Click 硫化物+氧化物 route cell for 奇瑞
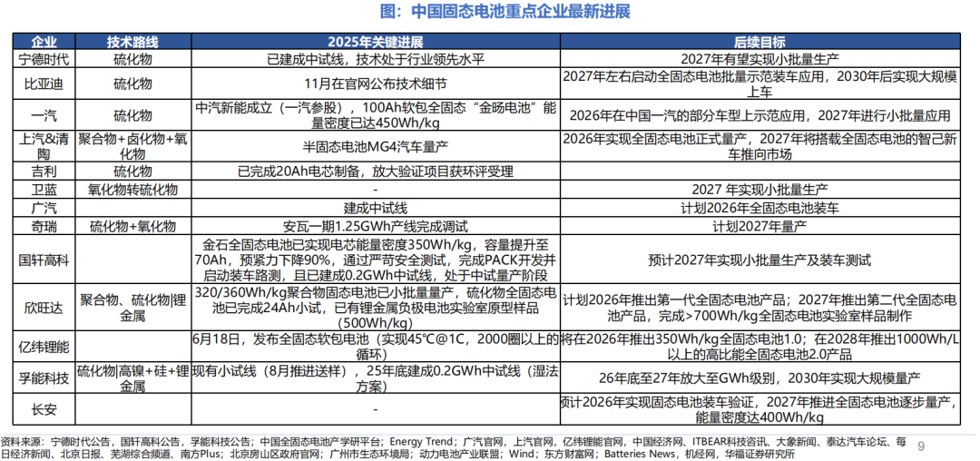 [132, 225]
